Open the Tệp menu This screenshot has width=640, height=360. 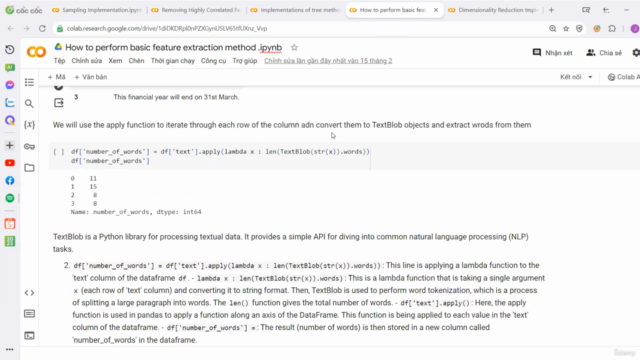(x=59, y=61)
